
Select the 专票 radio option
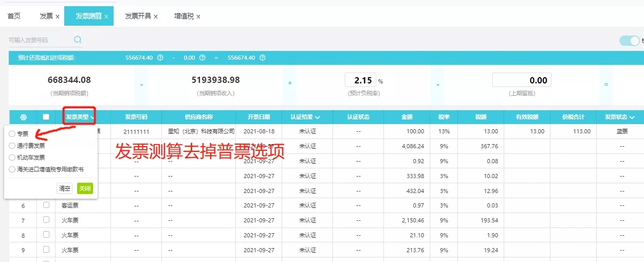point(12,134)
